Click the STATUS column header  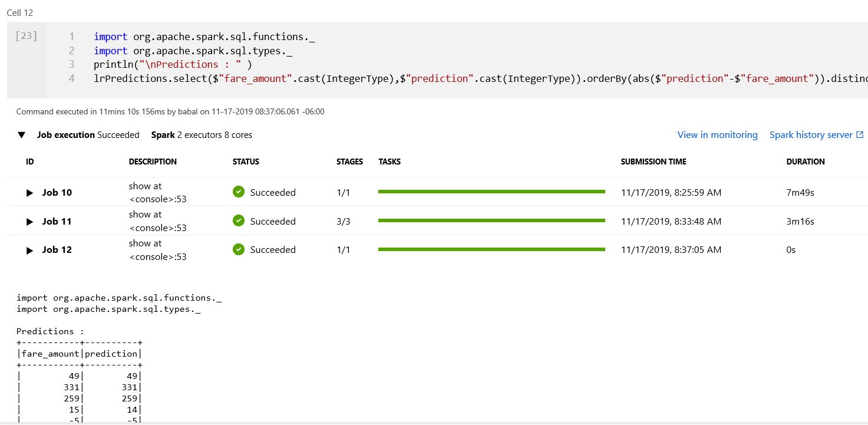coord(246,162)
